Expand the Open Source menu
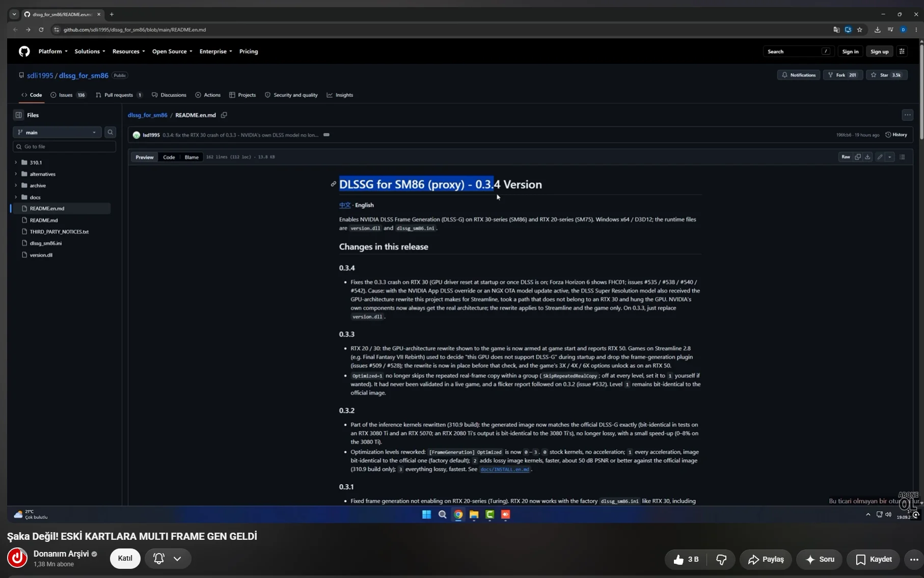 (172, 51)
